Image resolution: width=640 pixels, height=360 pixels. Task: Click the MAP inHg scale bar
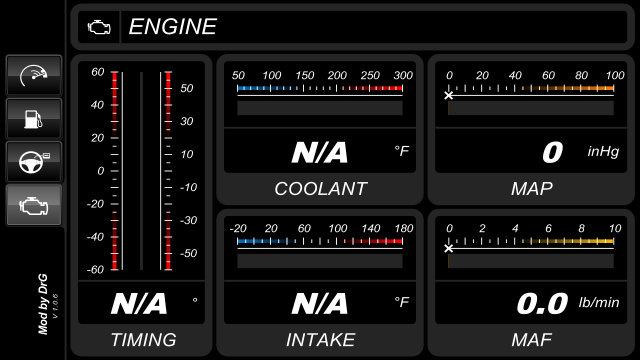(x=531, y=88)
